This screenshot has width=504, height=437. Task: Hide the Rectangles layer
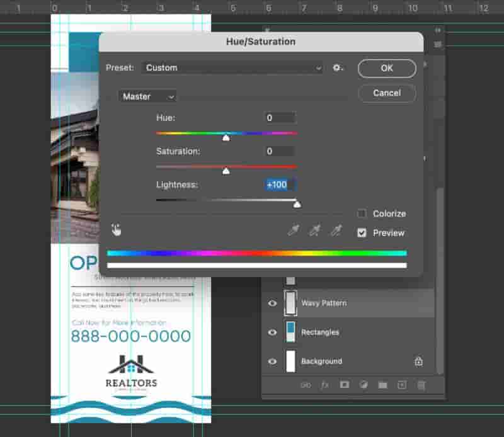[272, 332]
